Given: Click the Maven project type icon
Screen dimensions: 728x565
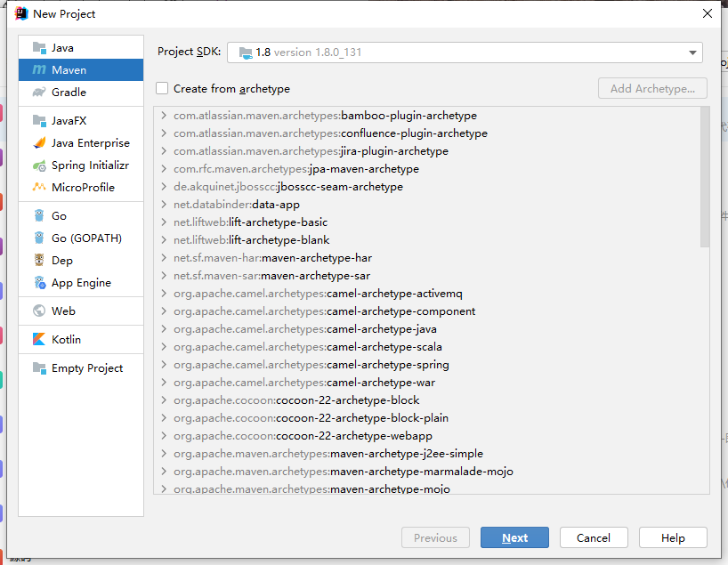Looking at the screenshot, I should [39, 70].
